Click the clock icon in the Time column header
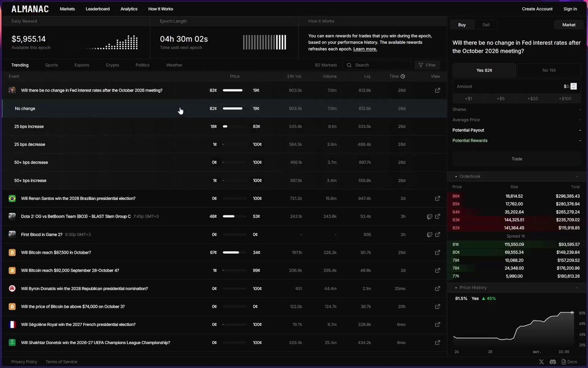The image size is (588, 368). tap(403, 77)
